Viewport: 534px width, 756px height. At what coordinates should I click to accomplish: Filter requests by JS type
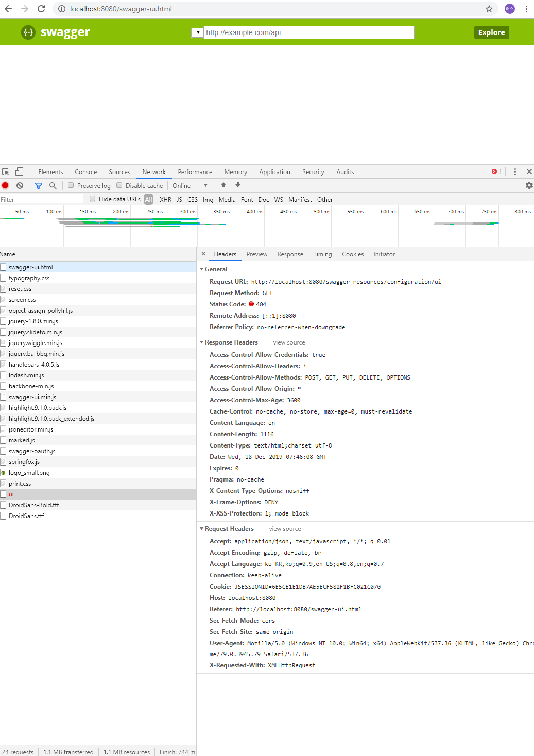pyautogui.click(x=179, y=200)
